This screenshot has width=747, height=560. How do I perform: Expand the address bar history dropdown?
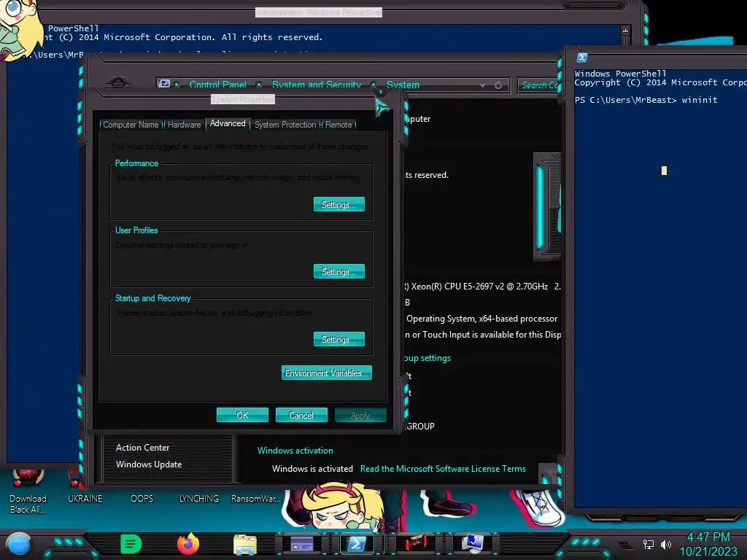pos(483,85)
